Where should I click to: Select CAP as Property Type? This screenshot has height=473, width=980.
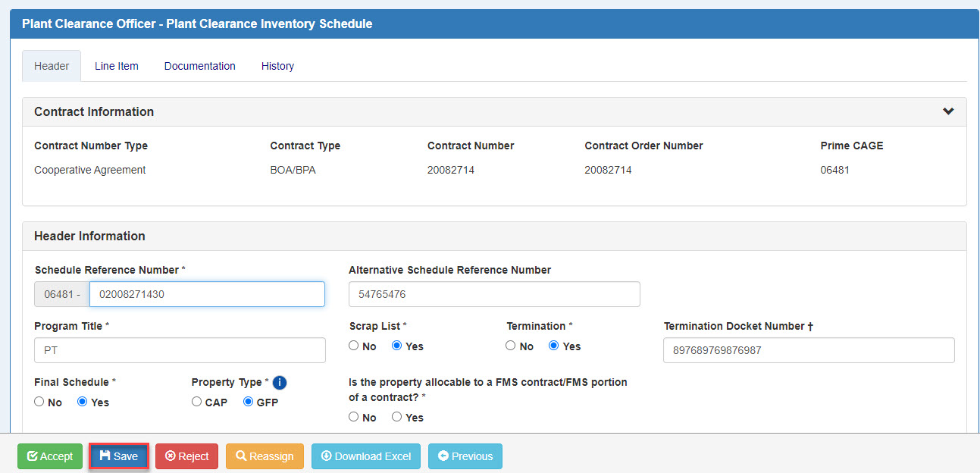pyautogui.click(x=197, y=403)
